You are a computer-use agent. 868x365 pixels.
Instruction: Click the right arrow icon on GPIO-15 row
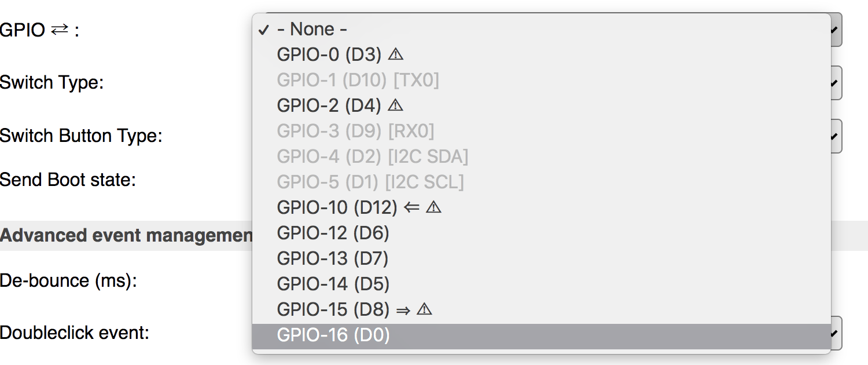click(x=403, y=310)
